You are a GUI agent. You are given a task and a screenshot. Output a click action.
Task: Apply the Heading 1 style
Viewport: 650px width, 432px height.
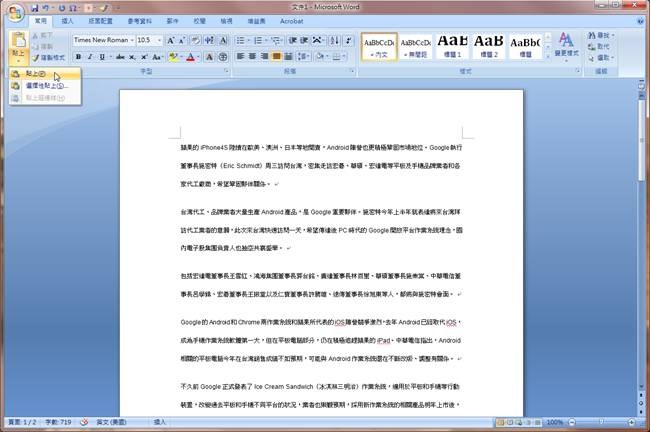453,46
